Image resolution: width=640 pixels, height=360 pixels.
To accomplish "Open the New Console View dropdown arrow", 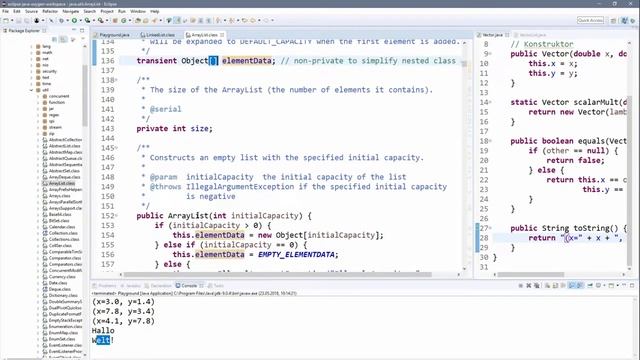I will (618, 286).
